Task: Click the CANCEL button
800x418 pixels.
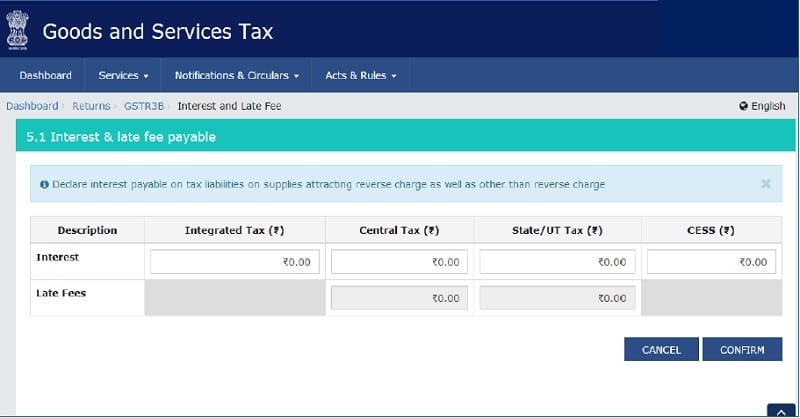Action: click(x=661, y=349)
